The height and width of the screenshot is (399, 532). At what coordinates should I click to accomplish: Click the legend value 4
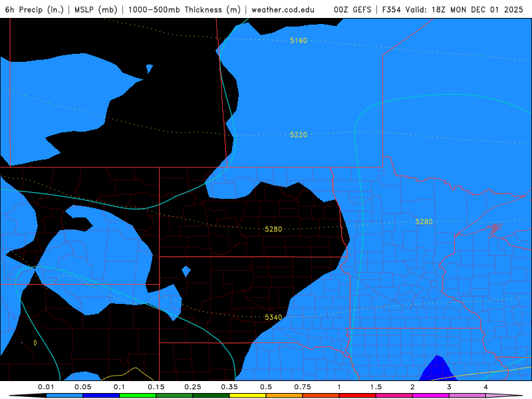coord(486,387)
